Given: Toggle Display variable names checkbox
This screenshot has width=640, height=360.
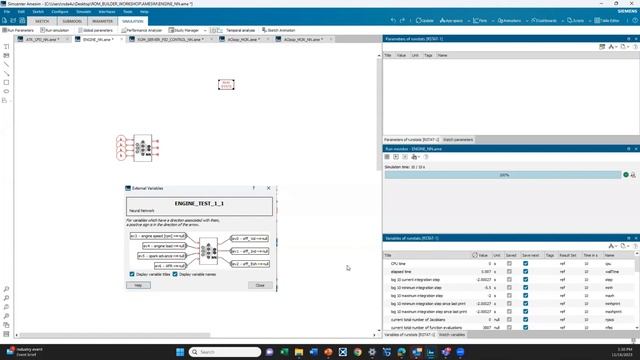Looking at the screenshot, I should [x=175, y=274].
